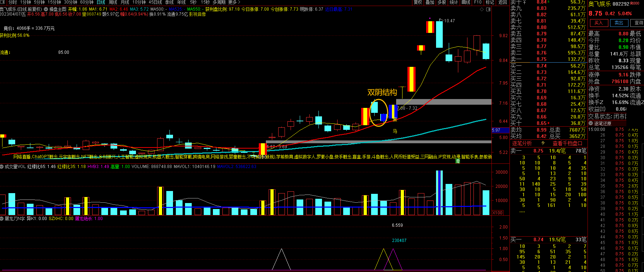Image resolution: width=644 pixels, height=272 pixels.
Task: Toggle 复权 price adjustment in toolbar
Action: pos(418,2)
